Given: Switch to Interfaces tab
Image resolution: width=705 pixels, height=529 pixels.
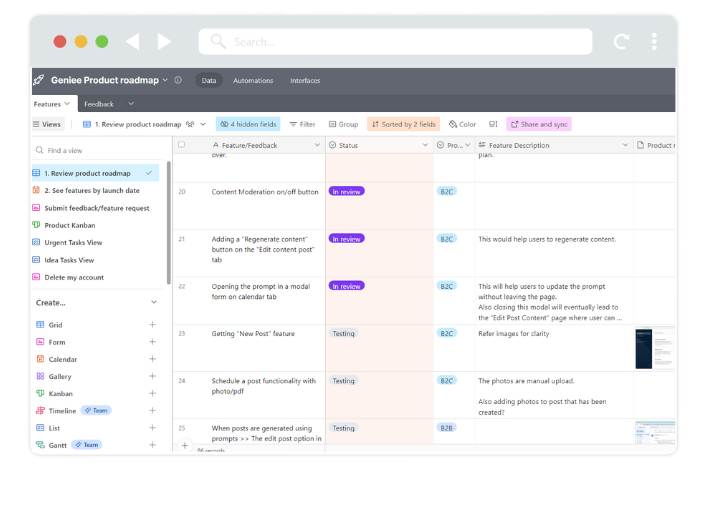Looking at the screenshot, I should tap(305, 80).
